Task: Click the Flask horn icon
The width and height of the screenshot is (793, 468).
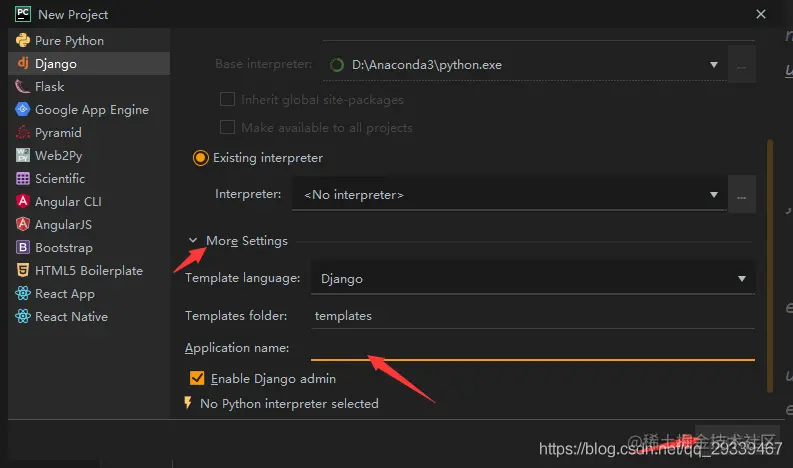Action: pos(23,87)
